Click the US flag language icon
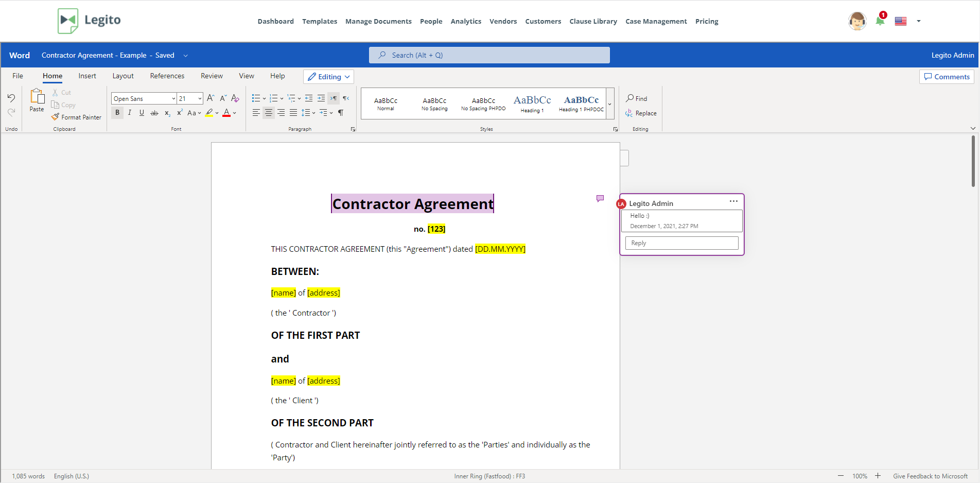This screenshot has width=980, height=483. pos(901,21)
